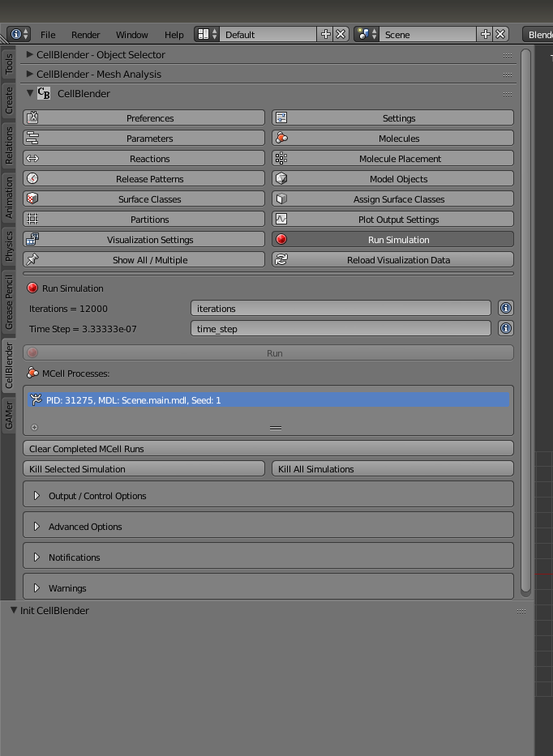Expand Advanced Options section
This screenshot has width=553, height=756.
(36, 527)
